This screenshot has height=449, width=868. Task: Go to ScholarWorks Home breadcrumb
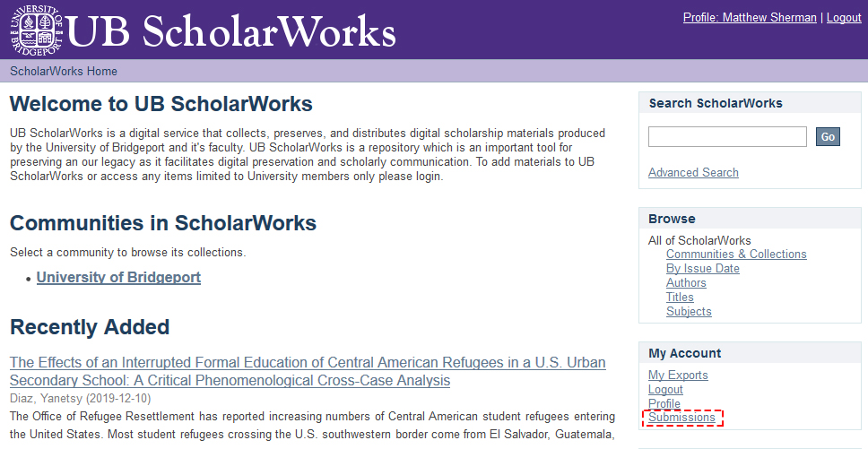coord(64,72)
